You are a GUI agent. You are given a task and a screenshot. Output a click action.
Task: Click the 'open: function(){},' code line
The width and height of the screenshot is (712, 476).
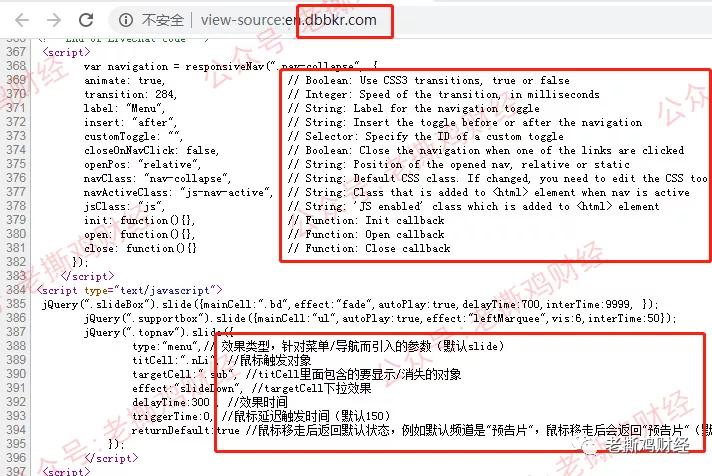coord(139,235)
